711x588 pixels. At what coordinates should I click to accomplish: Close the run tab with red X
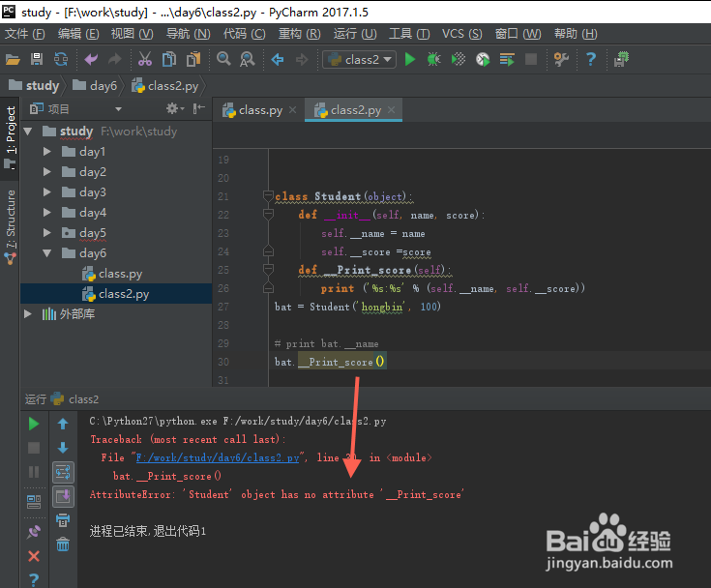(34, 556)
